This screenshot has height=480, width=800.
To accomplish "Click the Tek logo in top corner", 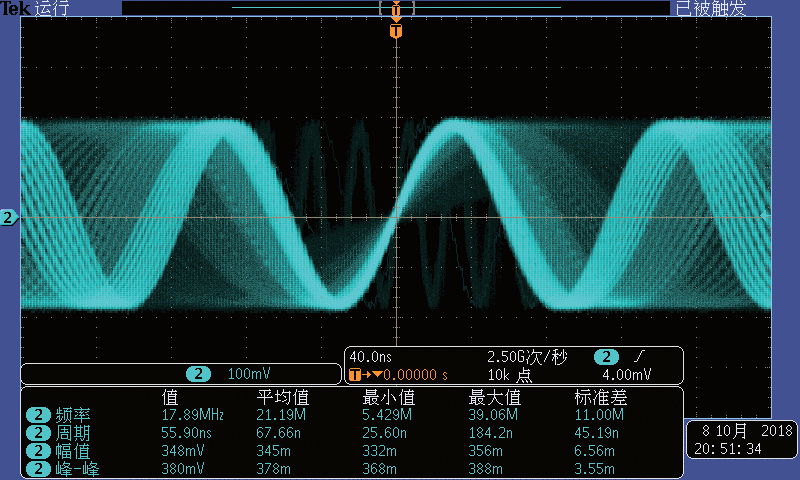I will coord(15,9).
